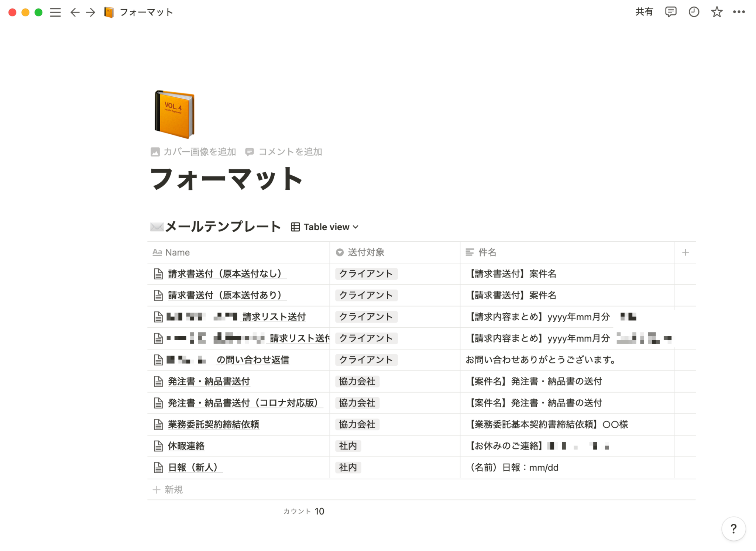Open page update history clock icon
The width and height of the screenshot is (756, 551).
(694, 12)
